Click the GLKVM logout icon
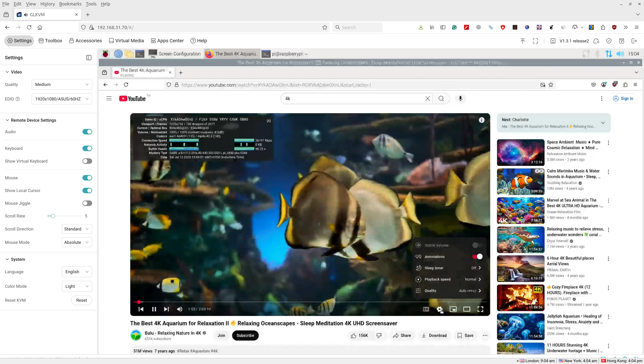 pyautogui.click(x=634, y=41)
